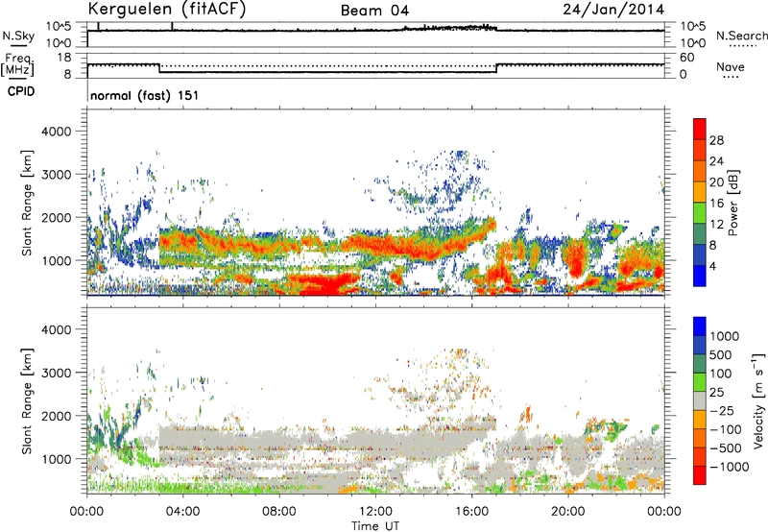
Task: Click the 'Freq. [MHz]' axis label
Action: point(18,65)
